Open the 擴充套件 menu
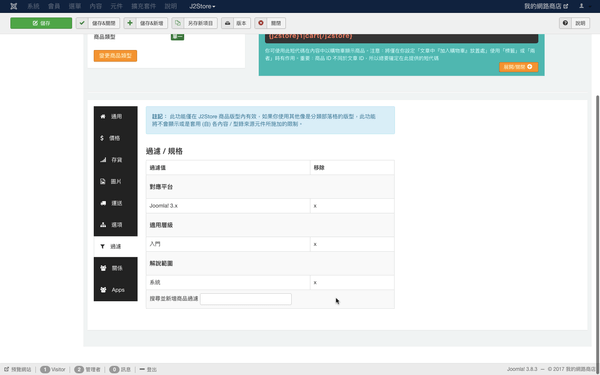600x375 pixels. [x=143, y=6]
